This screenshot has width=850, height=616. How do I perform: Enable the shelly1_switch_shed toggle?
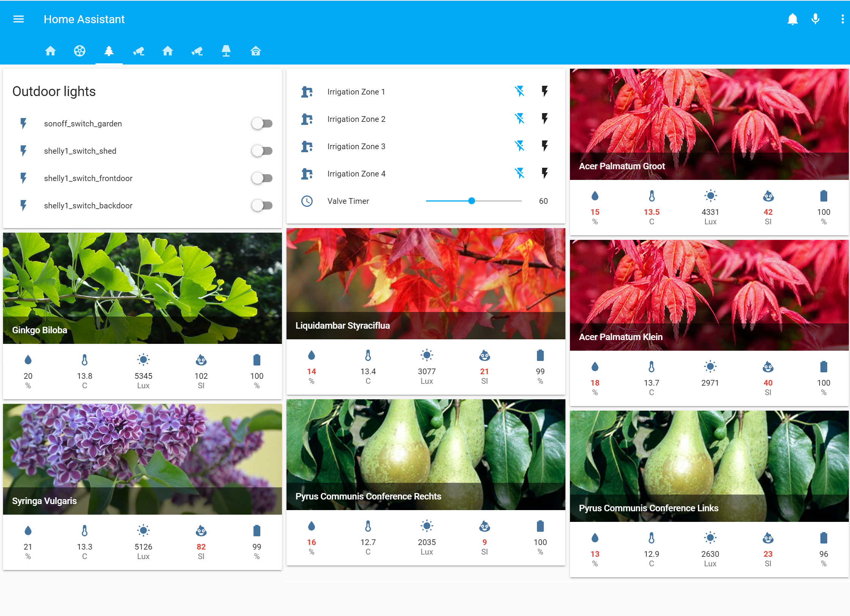(x=262, y=151)
